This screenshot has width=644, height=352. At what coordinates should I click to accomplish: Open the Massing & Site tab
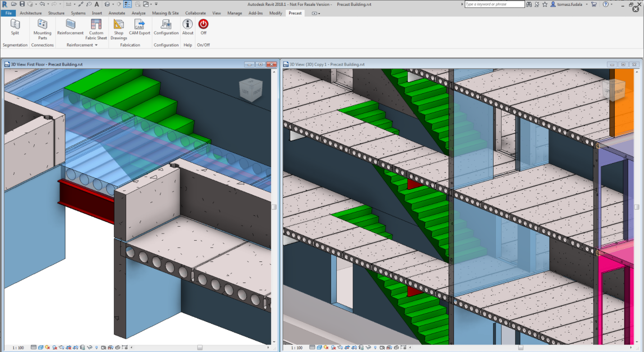coord(165,13)
